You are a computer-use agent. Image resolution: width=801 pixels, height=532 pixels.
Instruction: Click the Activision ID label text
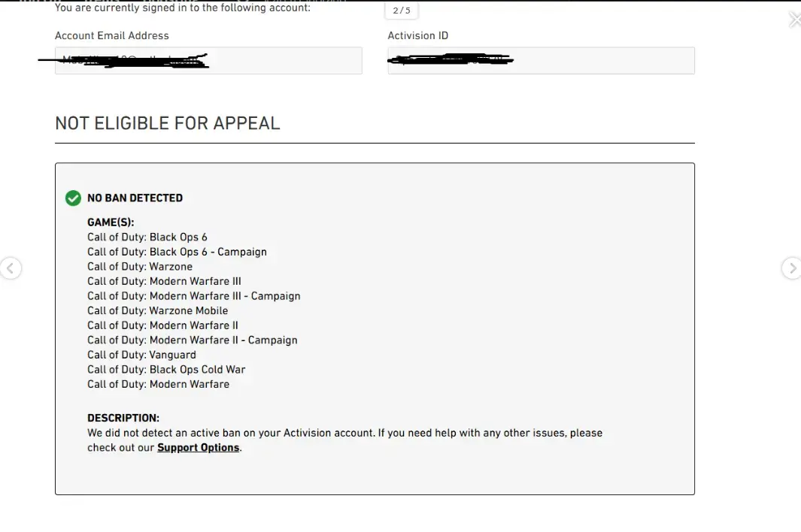click(418, 35)
